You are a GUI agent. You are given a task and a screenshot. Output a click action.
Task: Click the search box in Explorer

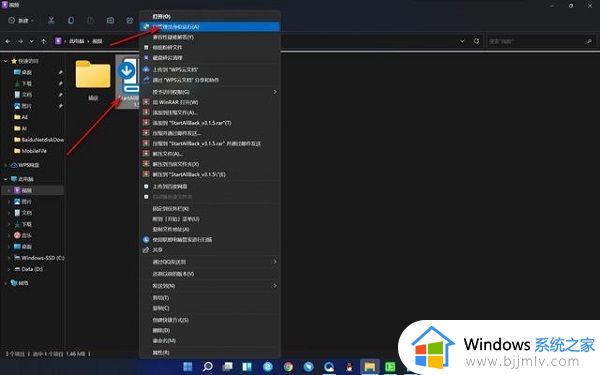(541, 41)
